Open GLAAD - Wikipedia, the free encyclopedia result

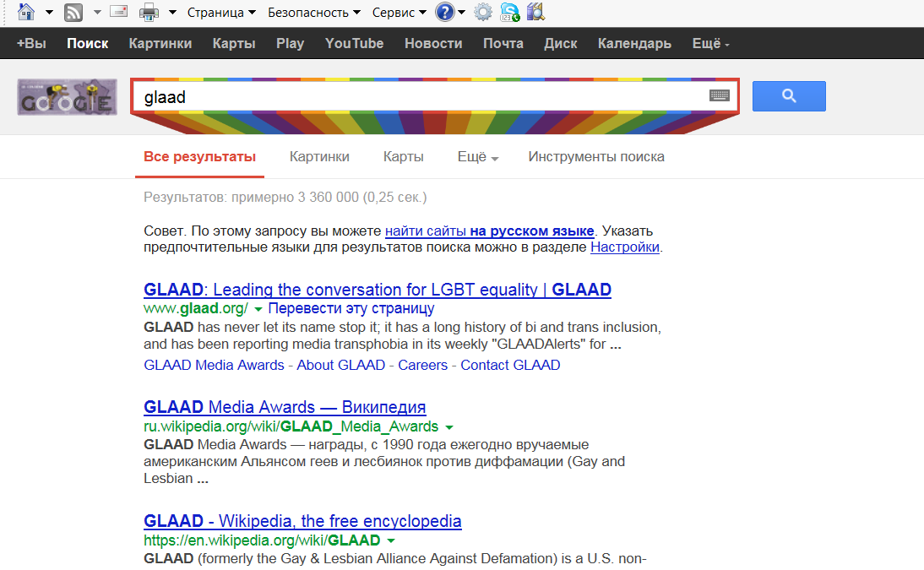click(x=302, y=521)
